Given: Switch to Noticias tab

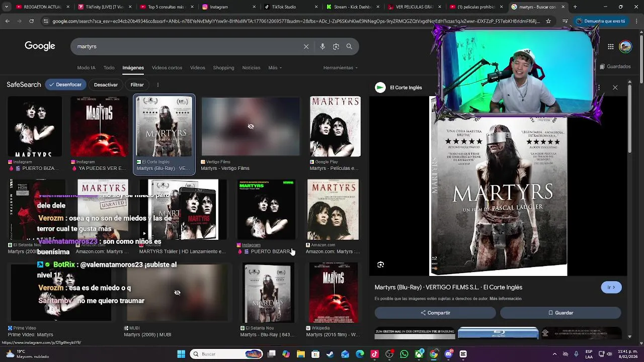Looking at the screenshot, I should point(251,68).
